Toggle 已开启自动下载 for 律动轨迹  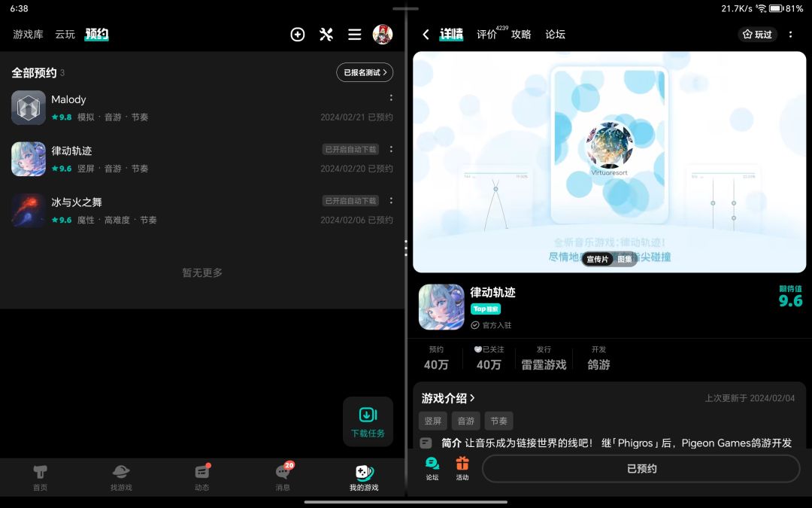[350, 149]
